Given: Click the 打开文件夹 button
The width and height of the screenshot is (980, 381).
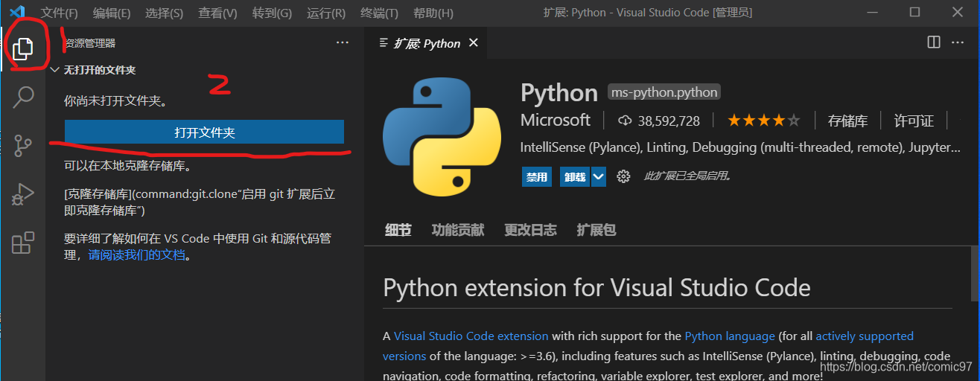Looking at the screenshot, I should [204, 132].
